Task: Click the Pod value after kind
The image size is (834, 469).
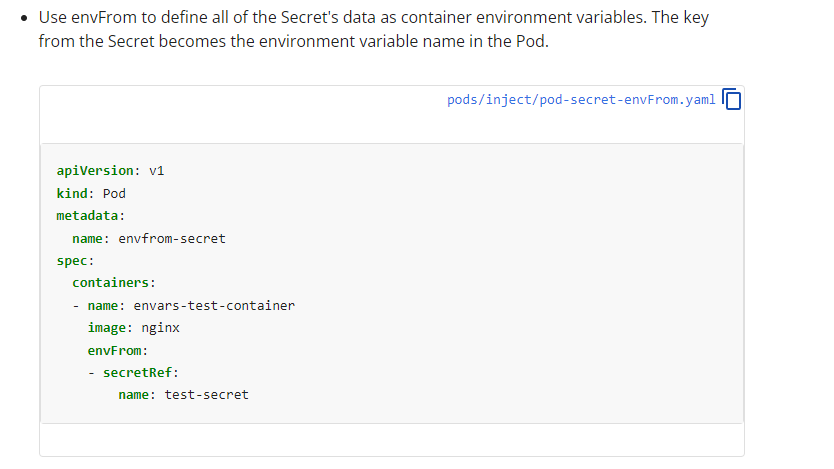Action: tap(114, 193)
